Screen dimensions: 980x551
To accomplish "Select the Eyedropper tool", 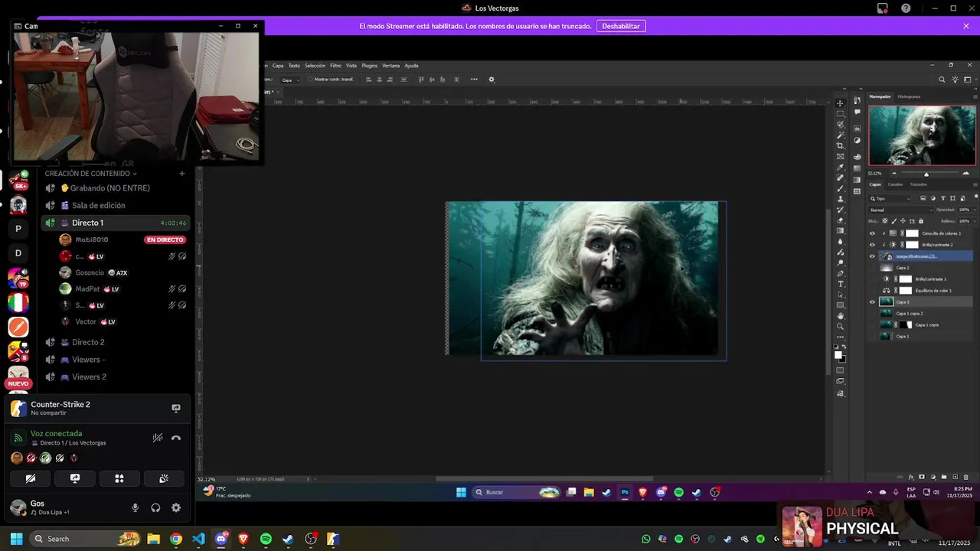I will (x=840, y=167).
